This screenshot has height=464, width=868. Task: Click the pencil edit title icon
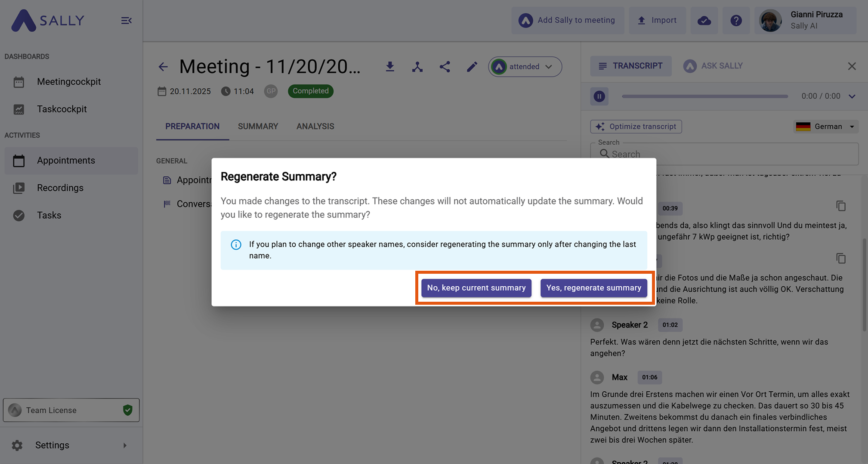coord(472,67)
